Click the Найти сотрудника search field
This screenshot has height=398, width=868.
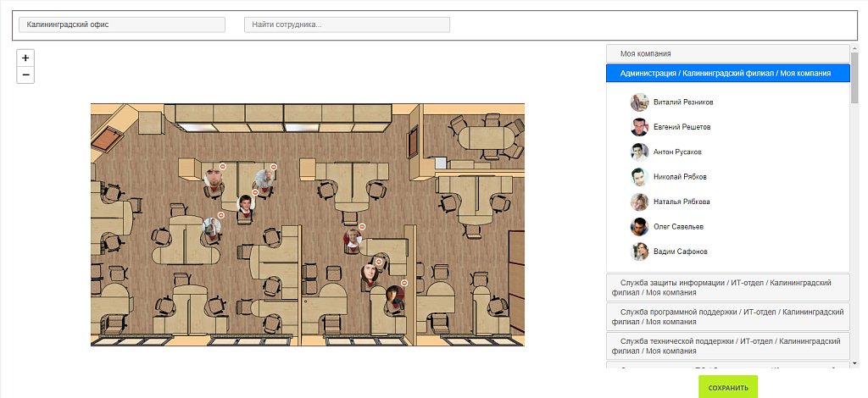click(x=347, y=25)
